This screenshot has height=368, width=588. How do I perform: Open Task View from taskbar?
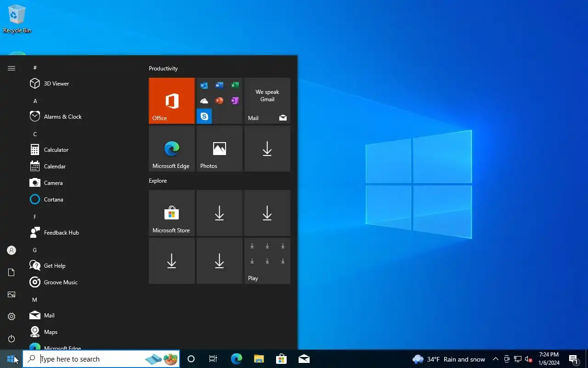click(213, 359)
